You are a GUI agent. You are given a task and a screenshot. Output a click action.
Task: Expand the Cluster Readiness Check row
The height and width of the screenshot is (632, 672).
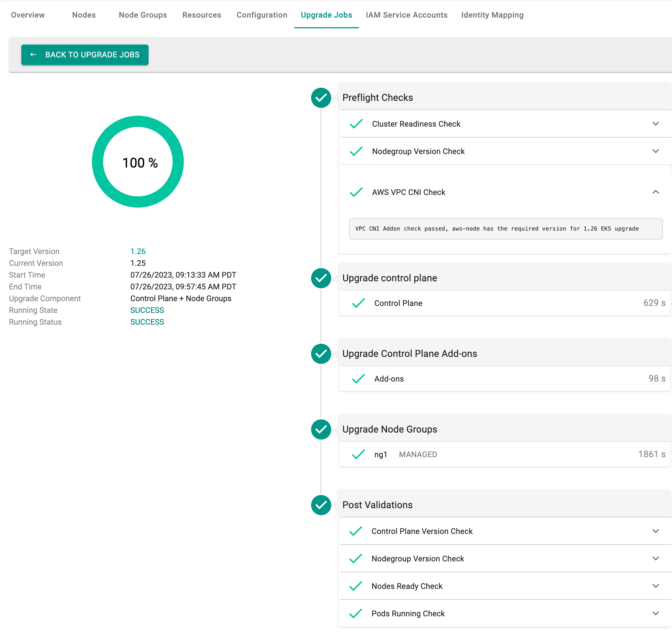pos(656,124)
